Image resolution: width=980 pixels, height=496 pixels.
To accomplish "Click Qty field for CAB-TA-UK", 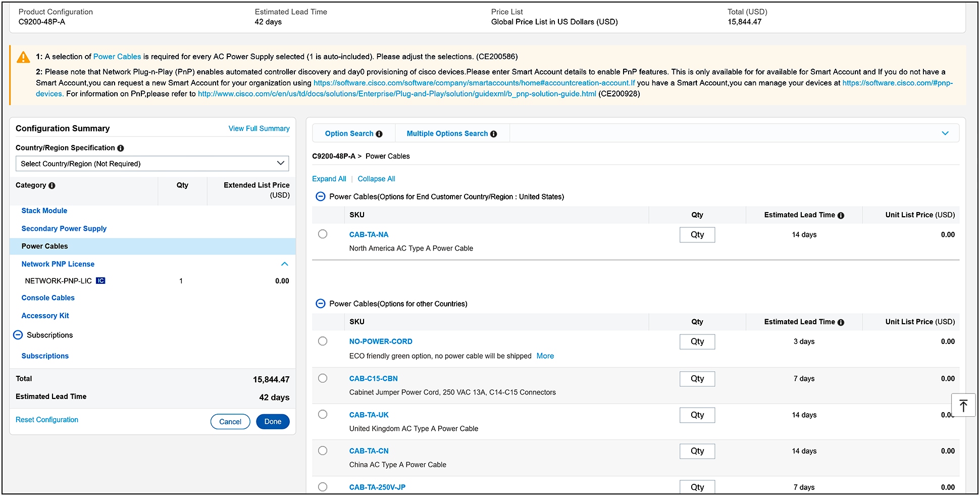I will 697,415.
